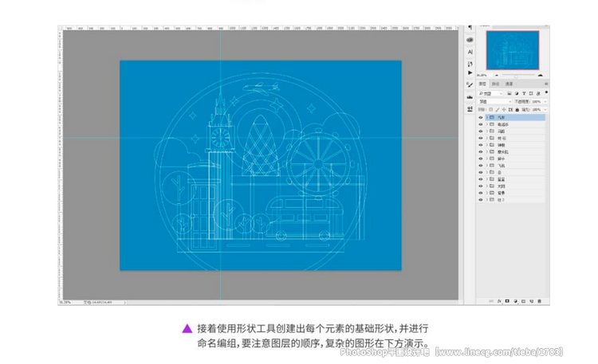Open the Histogram panel icon
The height and width of the screenshot is (364, 598).
point(470,97)
